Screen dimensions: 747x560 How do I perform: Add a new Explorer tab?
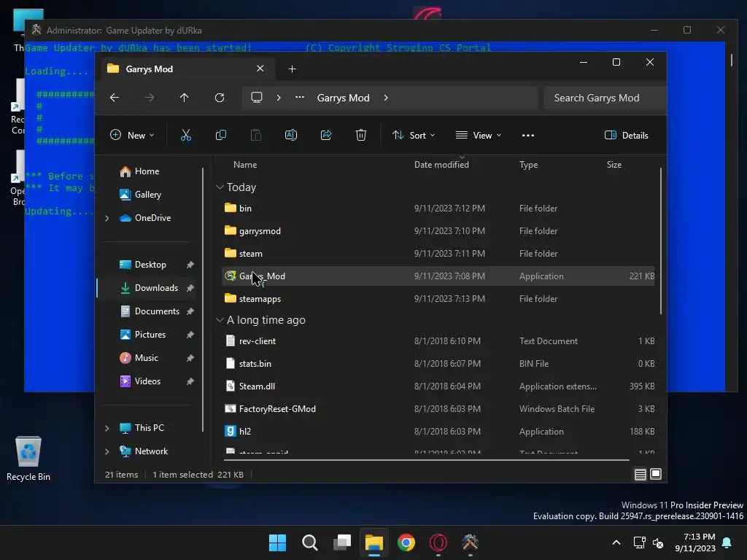pyautogui.click(x=292, y=69)
